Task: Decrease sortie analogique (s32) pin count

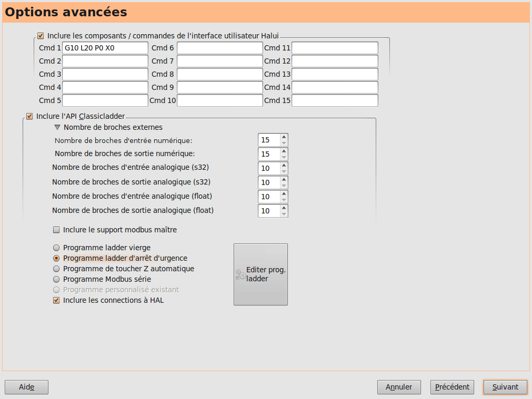Action: pyautogui.click(x=284, y=186)
